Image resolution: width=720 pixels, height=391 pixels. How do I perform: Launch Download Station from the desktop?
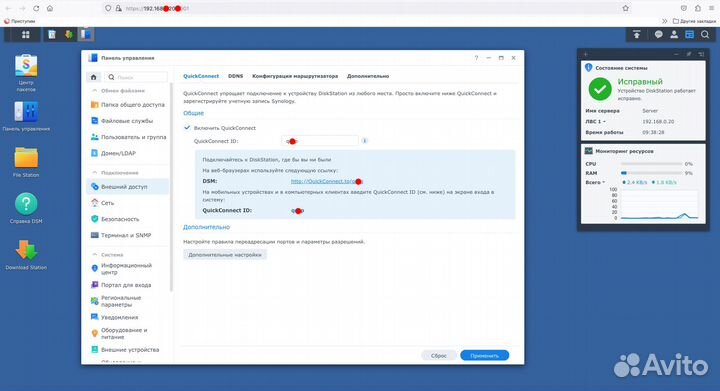click(x=26, y=254)
